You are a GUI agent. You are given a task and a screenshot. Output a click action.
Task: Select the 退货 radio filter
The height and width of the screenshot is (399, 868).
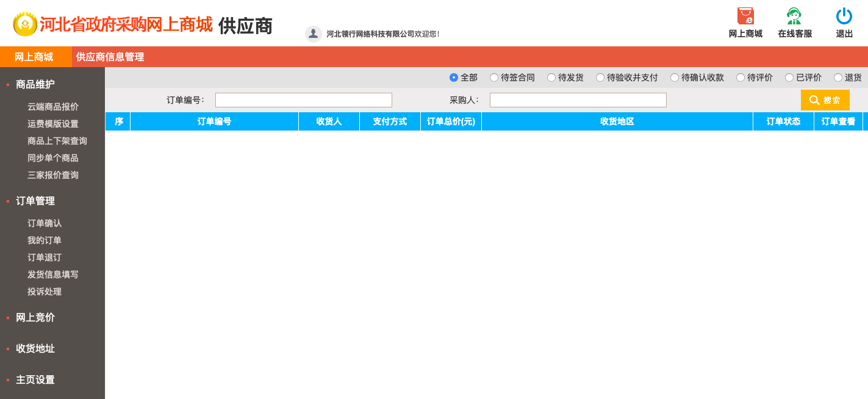[838, 77]
